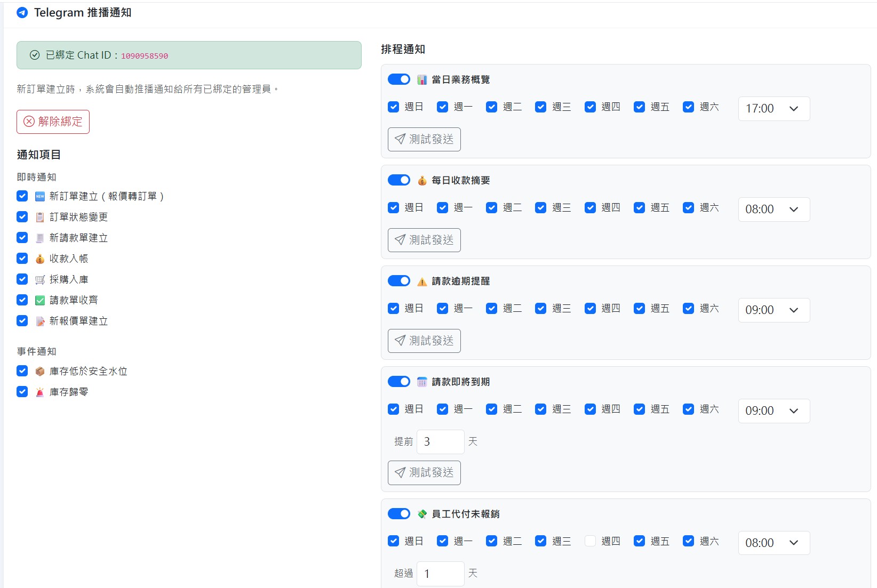Toggle the 請款即將到期 switch
This screenshot has width=877, height=588.
pyautogui.click(x=399, y=381)
